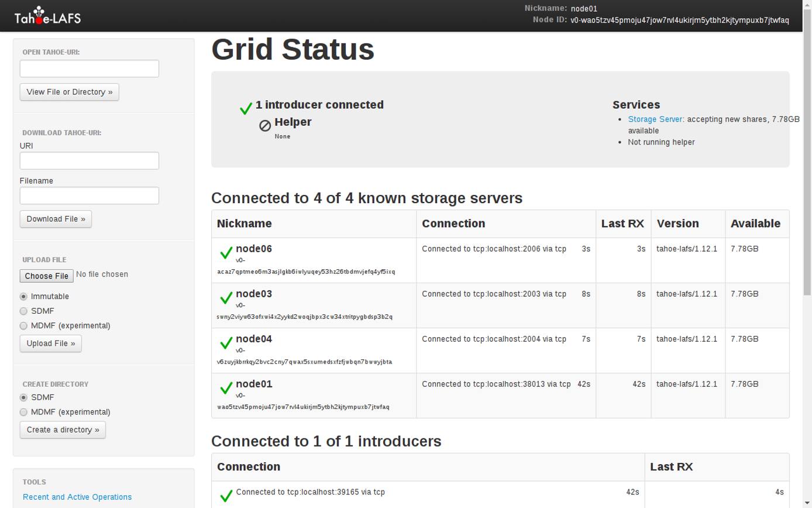Enable MDMF format for new directories
The height and width of the screenshot is (508, 812).
click(x=23, y=412)
